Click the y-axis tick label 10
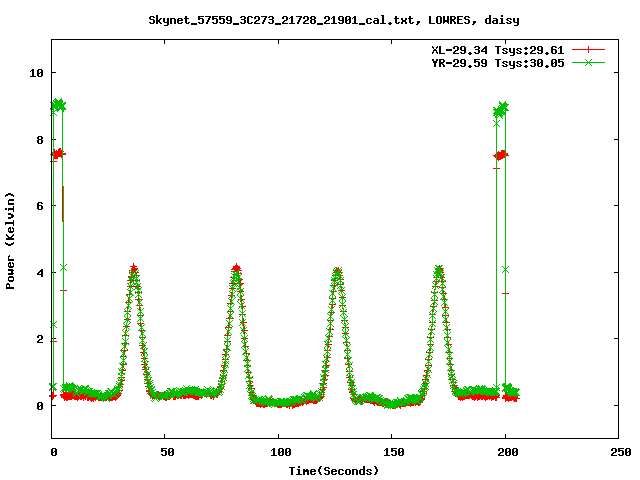Image resolution: width=640 pixels, height=480 pixels. pyautogui.click(x=36, y=73)
